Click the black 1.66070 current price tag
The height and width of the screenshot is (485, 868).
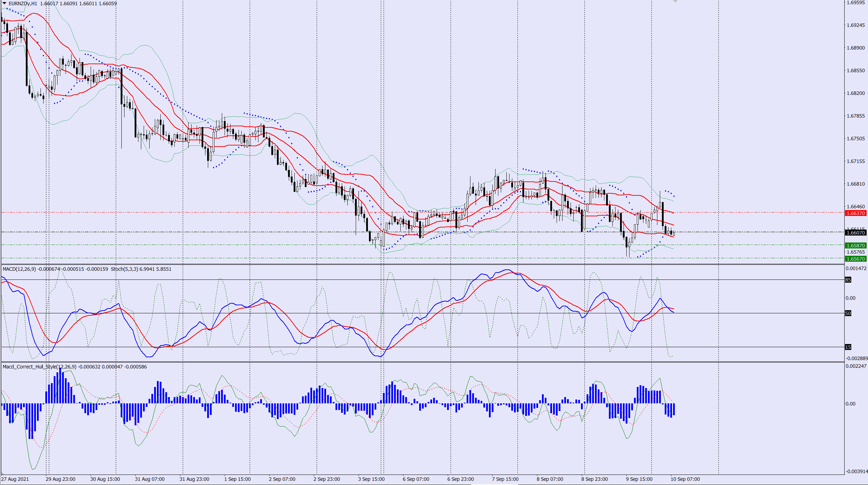point(856,233)
